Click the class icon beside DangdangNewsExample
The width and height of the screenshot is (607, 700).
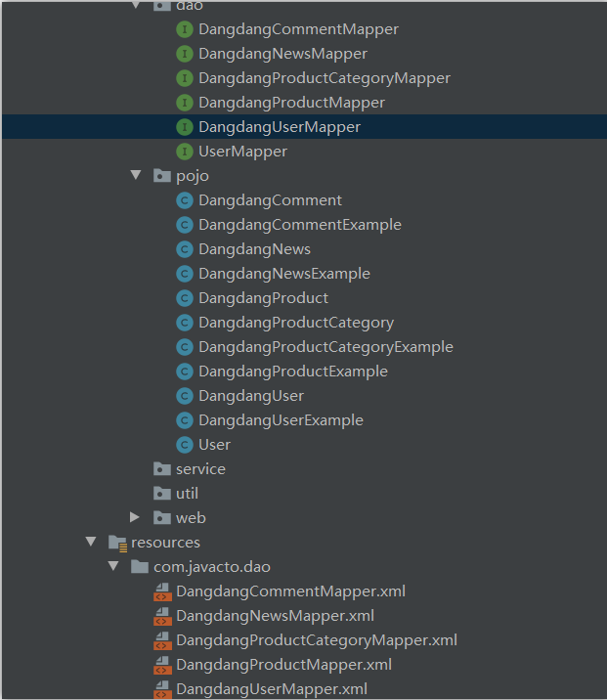[x=185, y=274]
